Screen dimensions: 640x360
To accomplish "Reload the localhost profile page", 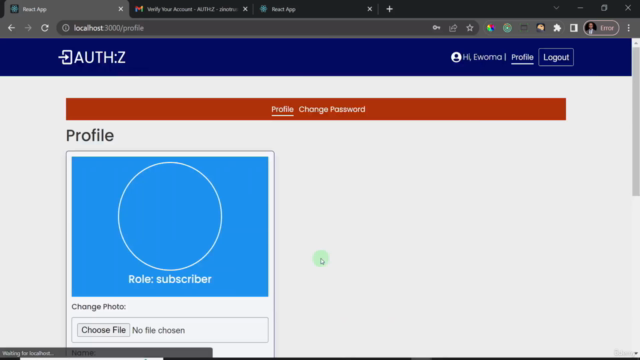I will coord(45,28).
